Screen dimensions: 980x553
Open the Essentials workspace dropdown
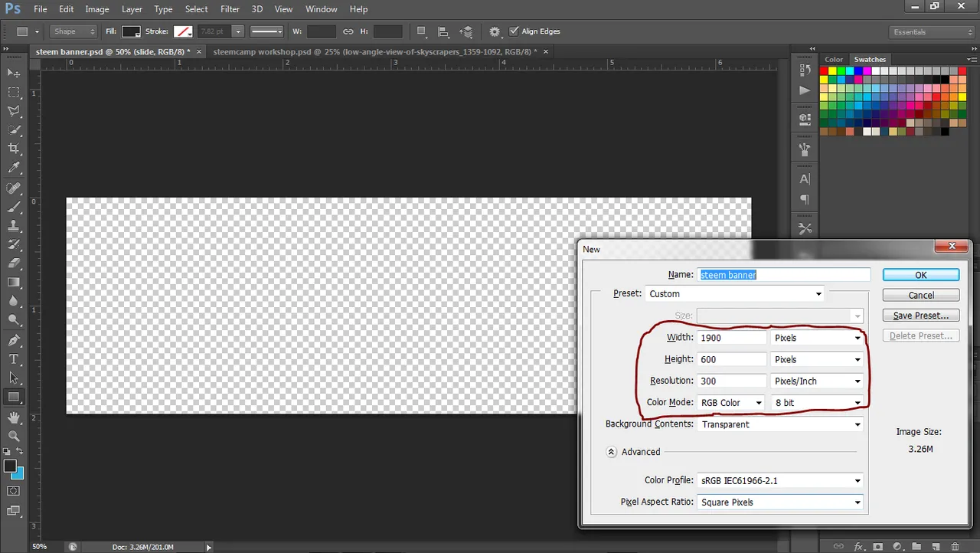pos(933,32)
